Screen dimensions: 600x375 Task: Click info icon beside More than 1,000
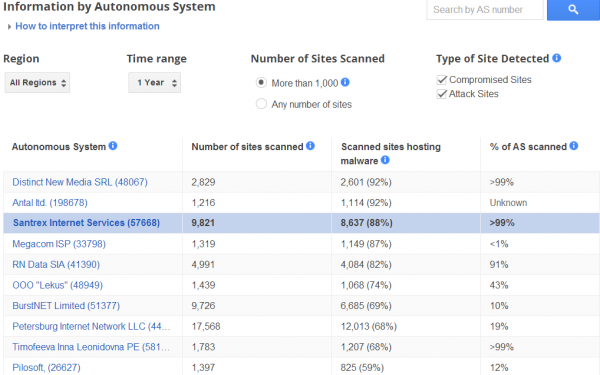point(345,82)
